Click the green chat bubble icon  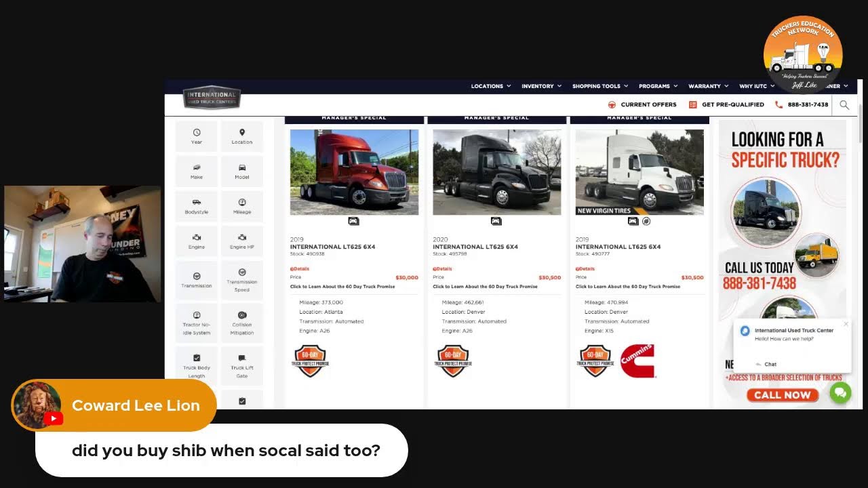tap(840, 392)
